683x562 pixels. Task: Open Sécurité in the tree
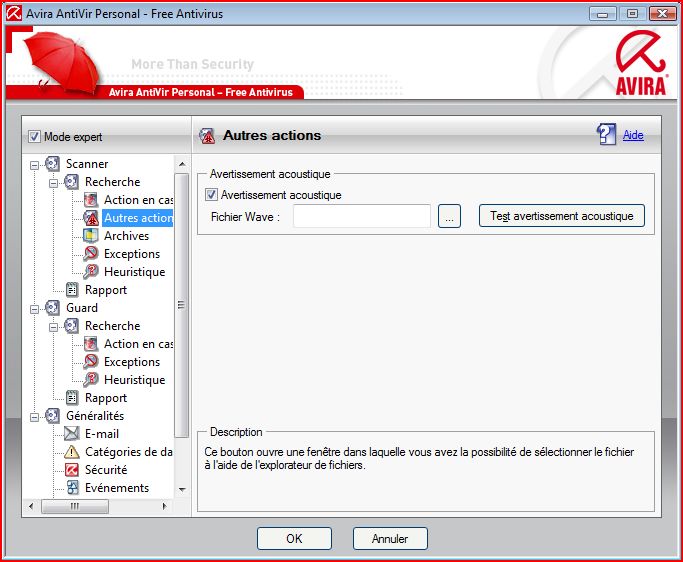coord(106,470)
